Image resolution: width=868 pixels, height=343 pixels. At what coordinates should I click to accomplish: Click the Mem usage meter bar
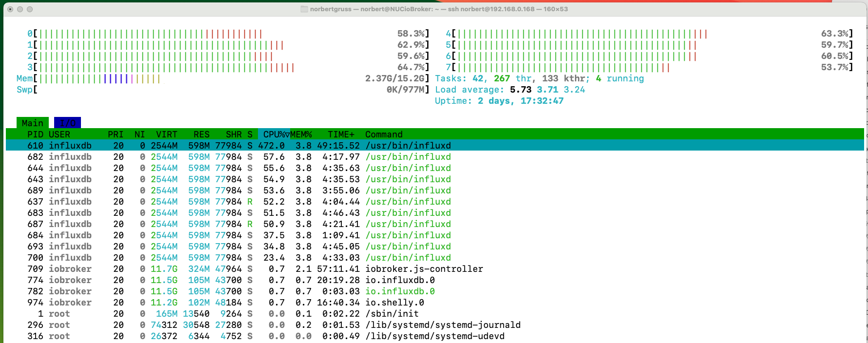coord(223,78)
